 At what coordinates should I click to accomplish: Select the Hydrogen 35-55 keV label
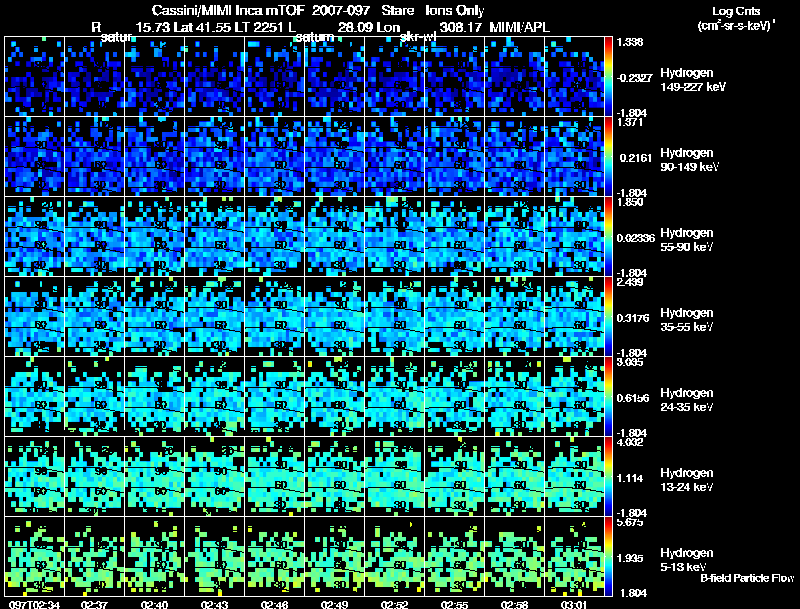[687, 320]
